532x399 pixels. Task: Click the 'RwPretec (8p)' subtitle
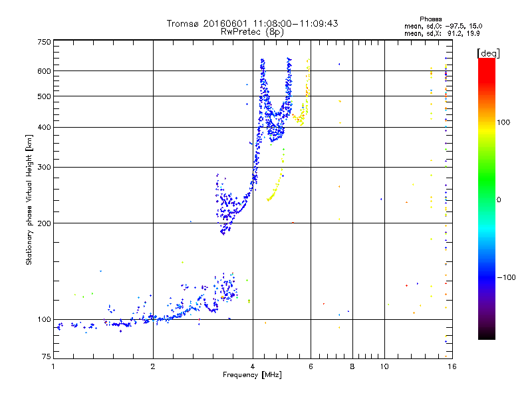coord(252,32)
